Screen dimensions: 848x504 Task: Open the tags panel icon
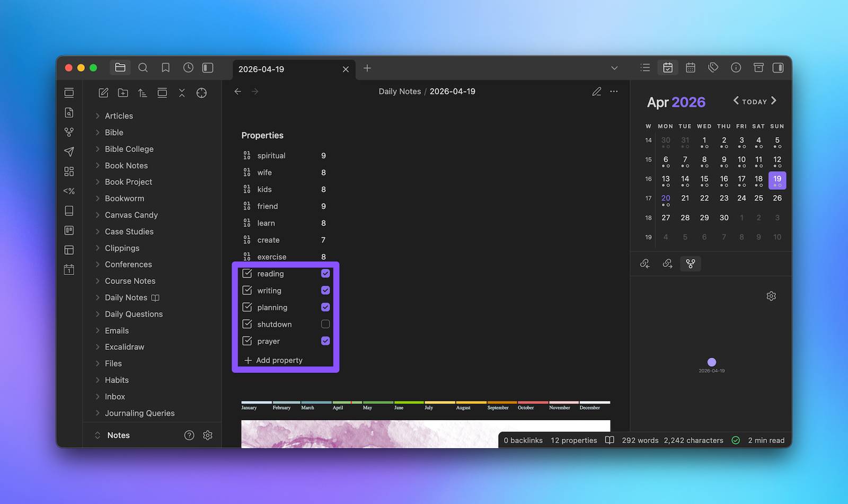[x=713, y=68]
